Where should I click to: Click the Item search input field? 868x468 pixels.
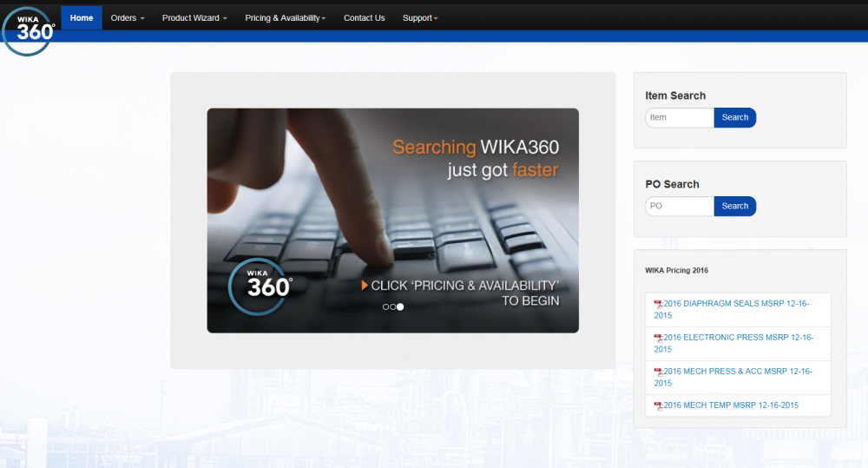680,117
